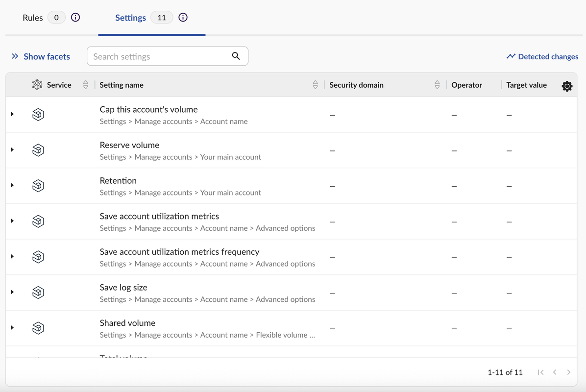This screenshot has height=392, width=586.
Task: Go to the previous page arrow
Action: (555, 372)
